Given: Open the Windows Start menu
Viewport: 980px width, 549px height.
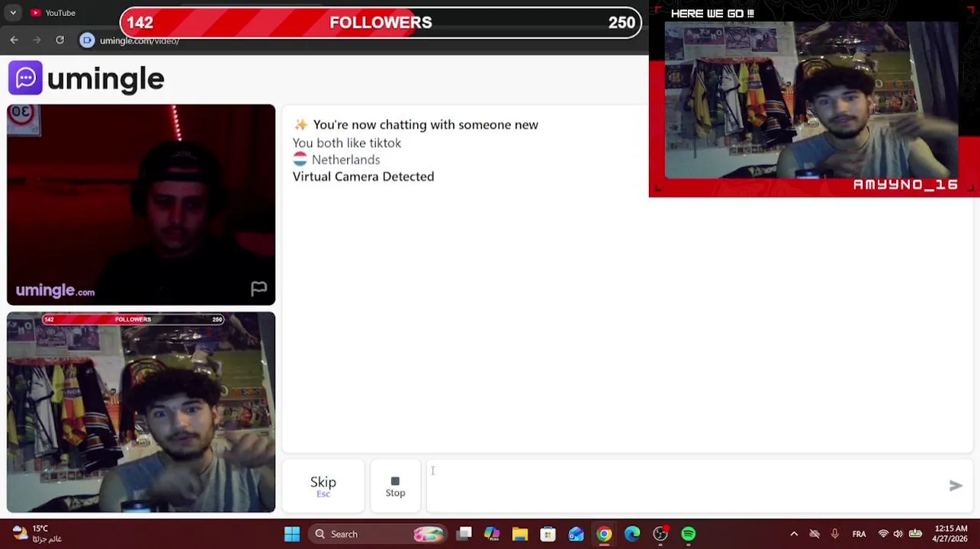Looking at the screenshot, I should 292,535.
